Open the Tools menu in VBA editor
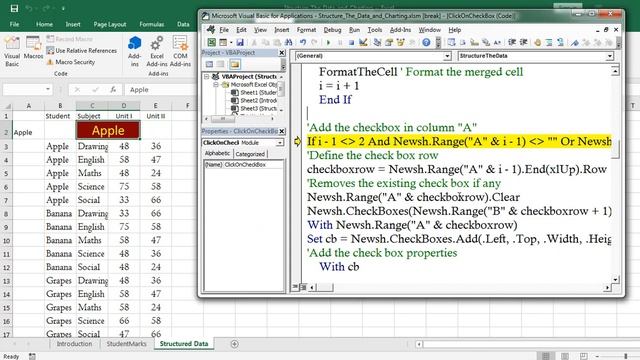This screenshot has height=360, width=640. 374,30
